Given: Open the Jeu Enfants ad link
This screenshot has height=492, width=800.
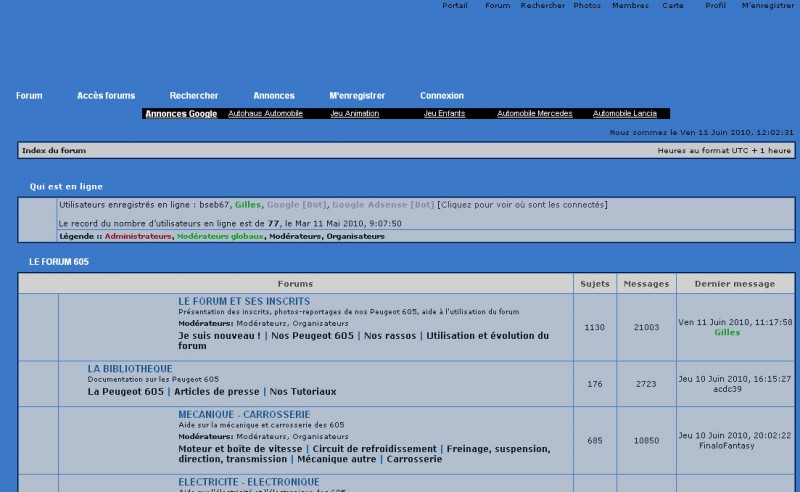Looking at the screenshot, I should click(444, 113).
